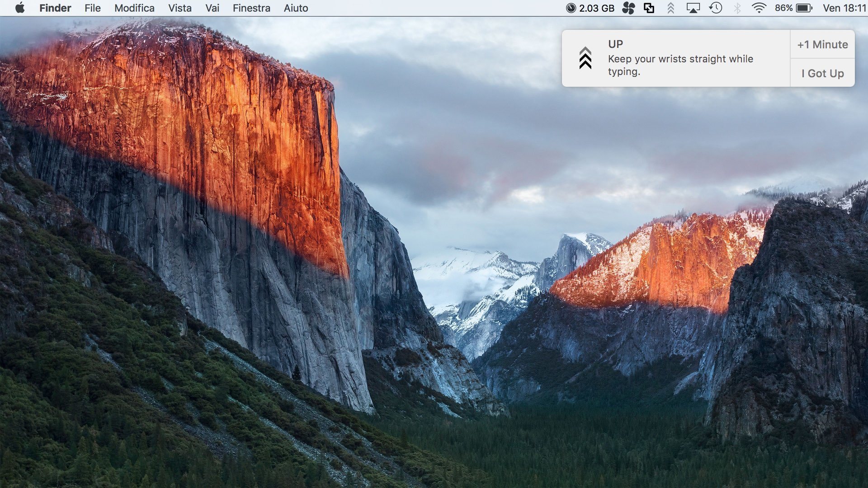Open the Modifica menu
The image size is (868, 488).
(x=134, y=8)
